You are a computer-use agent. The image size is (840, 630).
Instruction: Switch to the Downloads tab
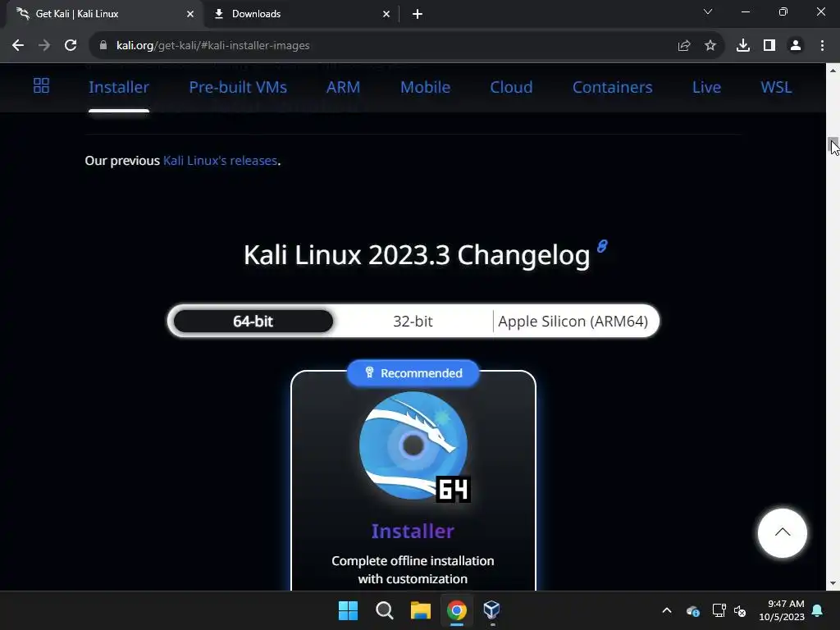303,14
